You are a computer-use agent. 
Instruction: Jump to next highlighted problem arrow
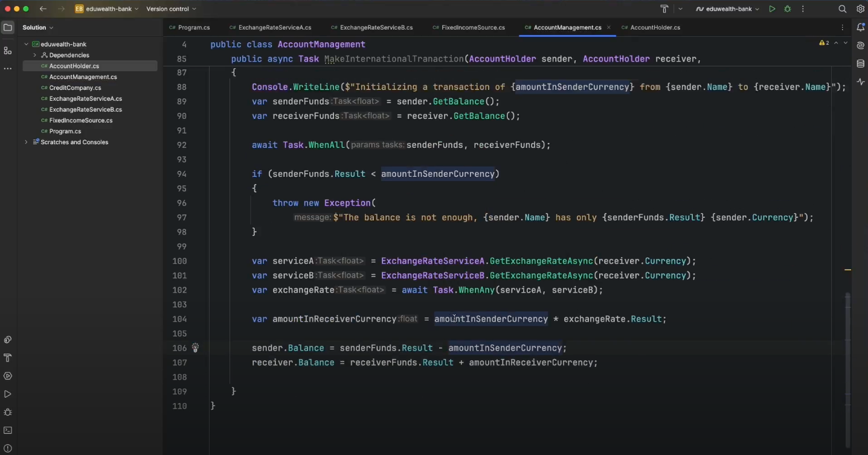point(845,43)
